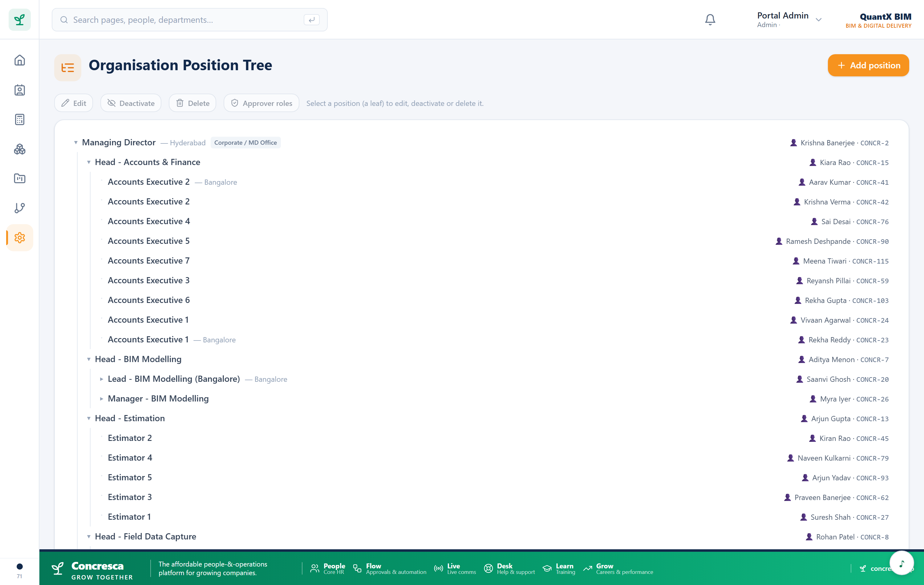Collapse Head - Estimation node

[x=89, y=418]
